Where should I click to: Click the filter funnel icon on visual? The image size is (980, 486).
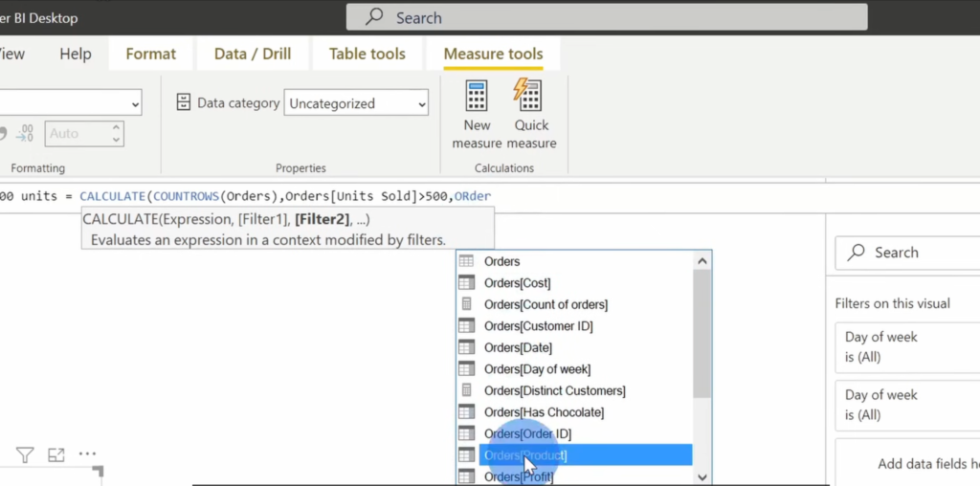[x=24, y=454]
